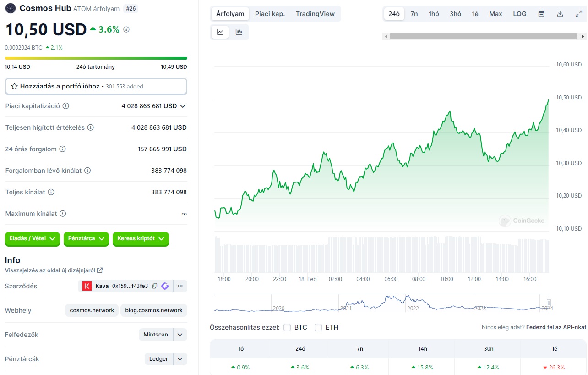
Task: Open the price change info icon
Action: [126, 29]
